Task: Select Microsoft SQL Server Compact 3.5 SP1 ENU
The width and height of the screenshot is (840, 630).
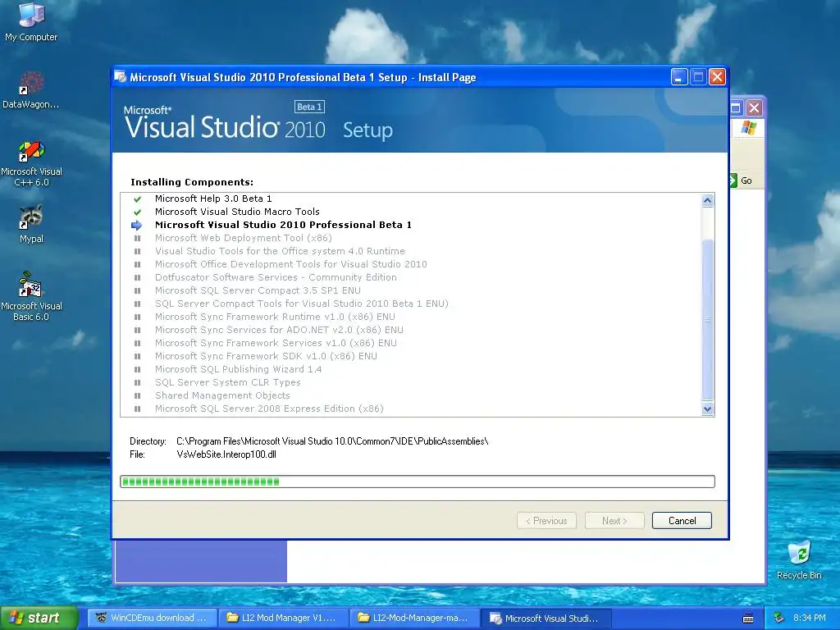Action: point(258,290)
